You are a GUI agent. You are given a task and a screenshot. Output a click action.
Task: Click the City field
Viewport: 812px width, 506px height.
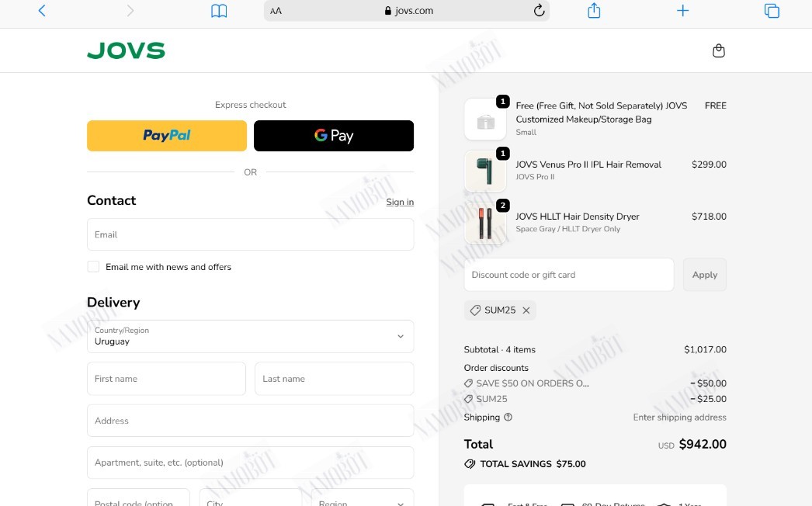251,498
